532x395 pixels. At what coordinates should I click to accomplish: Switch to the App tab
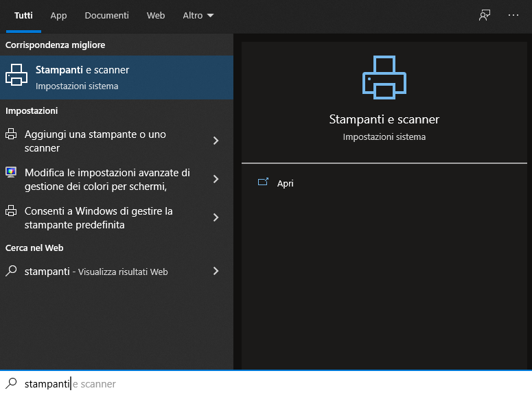click(x=58, y=16)
